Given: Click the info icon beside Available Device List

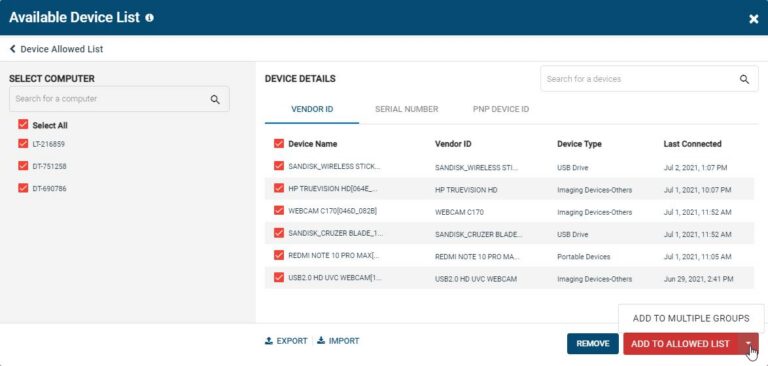Looking at the screenshot, I should (149, 18).
